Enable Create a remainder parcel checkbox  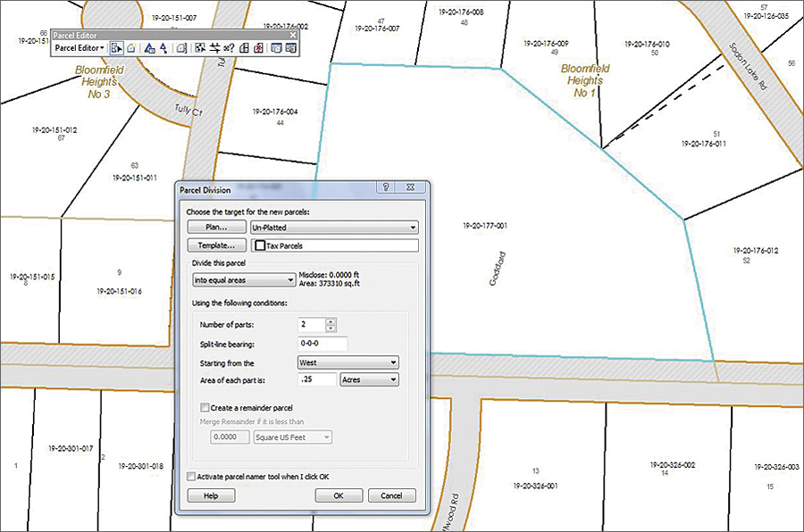coord(205,407)
